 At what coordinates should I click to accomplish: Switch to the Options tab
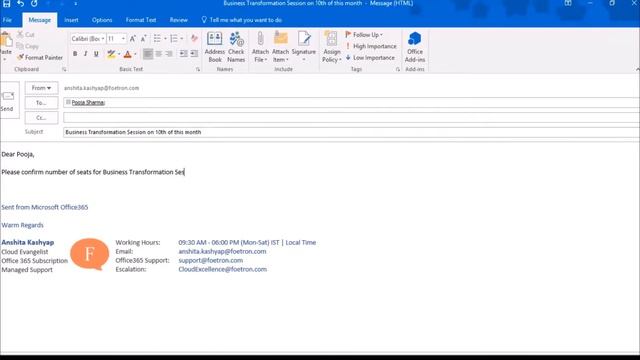click(102, 20)
